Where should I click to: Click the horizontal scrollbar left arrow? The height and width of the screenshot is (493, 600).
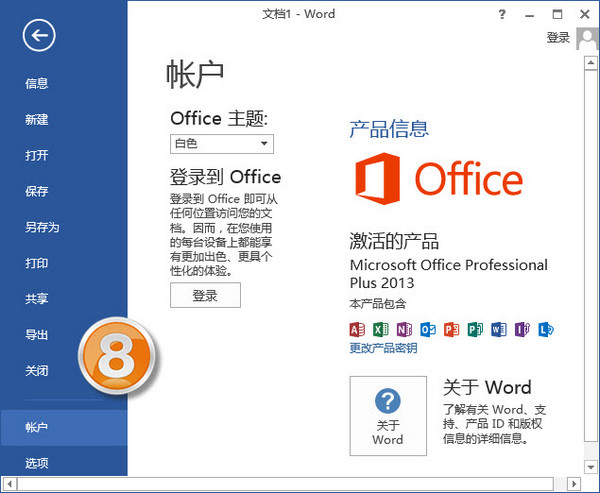click(10, 484)
